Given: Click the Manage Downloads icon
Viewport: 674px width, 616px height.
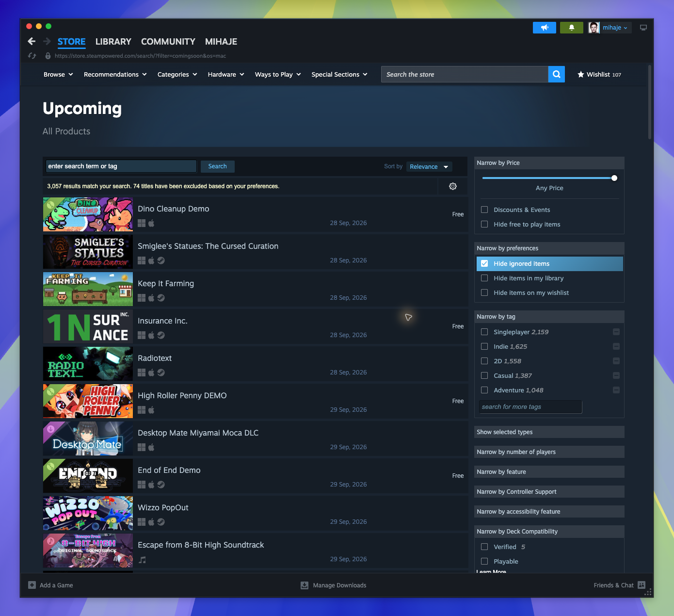Looking at the screenshot, I should pos(305,585).
